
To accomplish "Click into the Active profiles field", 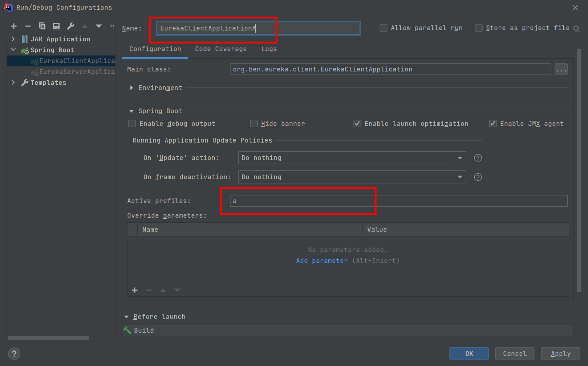I will (398, 201).
